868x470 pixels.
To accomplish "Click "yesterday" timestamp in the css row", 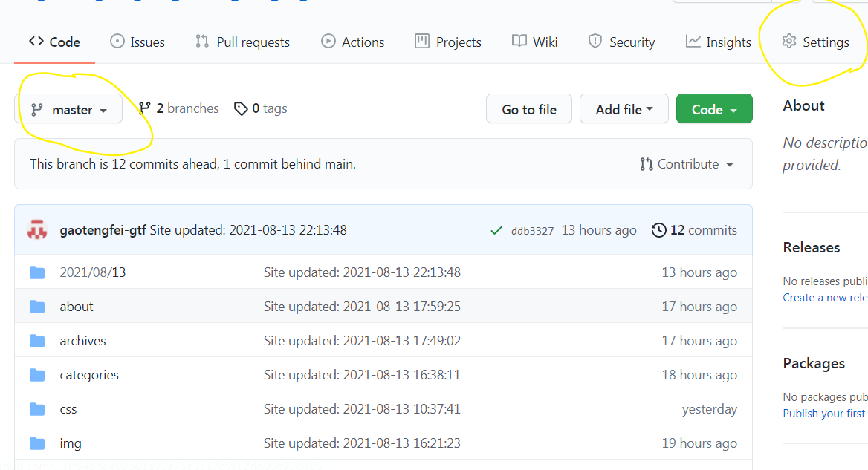I will coord(710,409).
